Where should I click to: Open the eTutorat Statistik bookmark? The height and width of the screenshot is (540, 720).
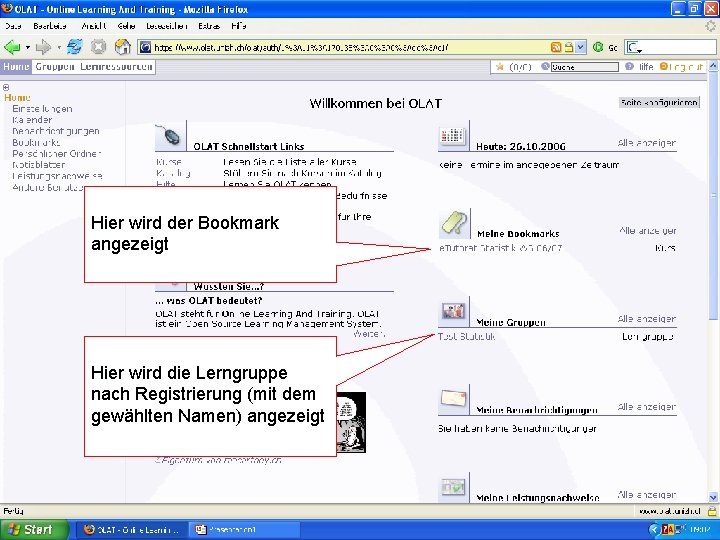pos(501,248)
